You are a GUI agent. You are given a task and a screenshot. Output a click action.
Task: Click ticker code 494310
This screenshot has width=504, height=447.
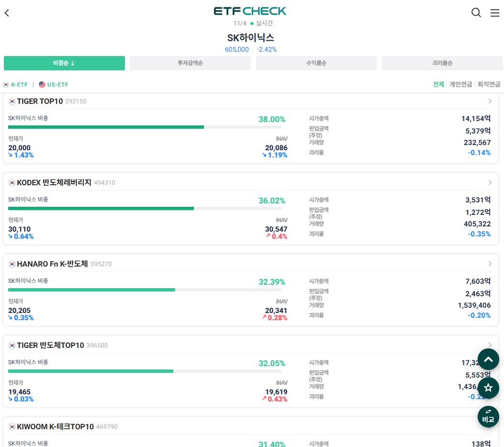[104, 182]
